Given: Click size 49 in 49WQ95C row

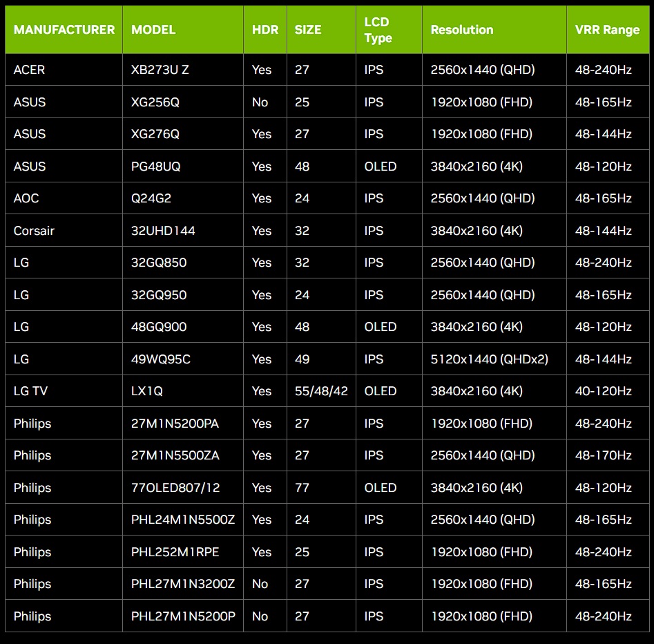Looking at the screenshot, I should (322, 359).
